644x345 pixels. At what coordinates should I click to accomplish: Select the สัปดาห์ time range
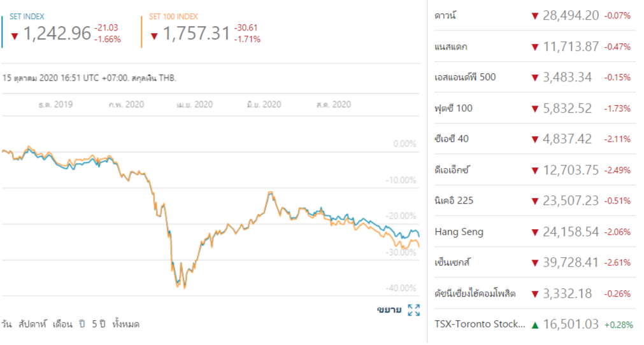pyautogui.click(x=33, y=324)
